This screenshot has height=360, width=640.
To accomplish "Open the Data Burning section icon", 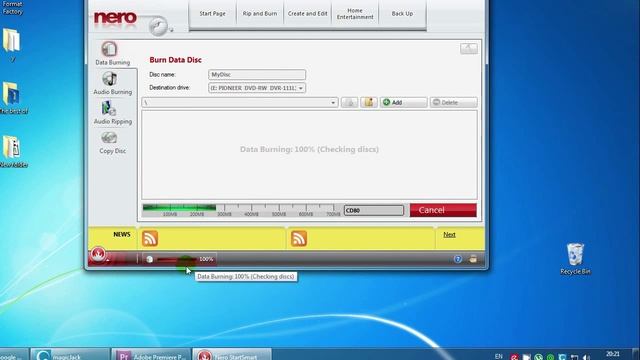I will [x=109, y=49].
